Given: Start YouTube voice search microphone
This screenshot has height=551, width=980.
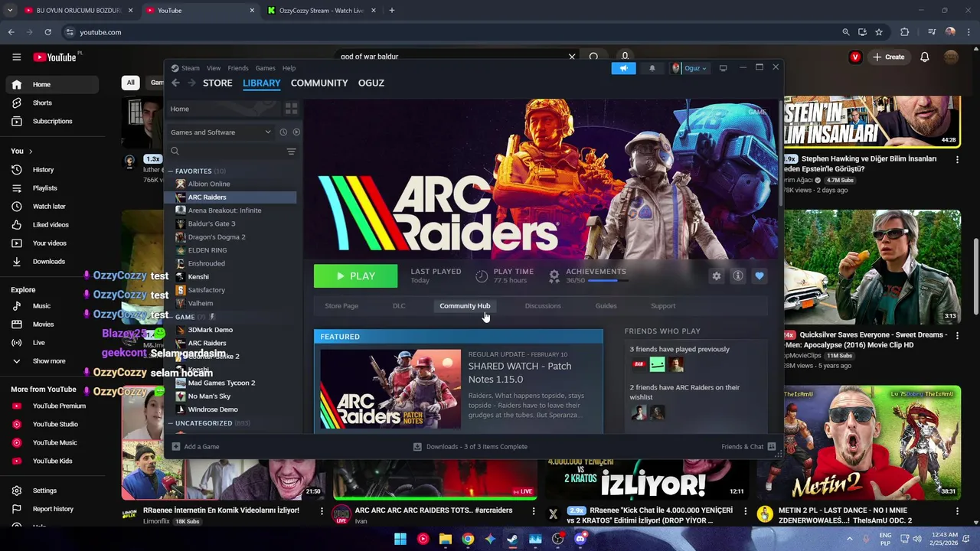Looking at the screenshot, I should 625,57.
